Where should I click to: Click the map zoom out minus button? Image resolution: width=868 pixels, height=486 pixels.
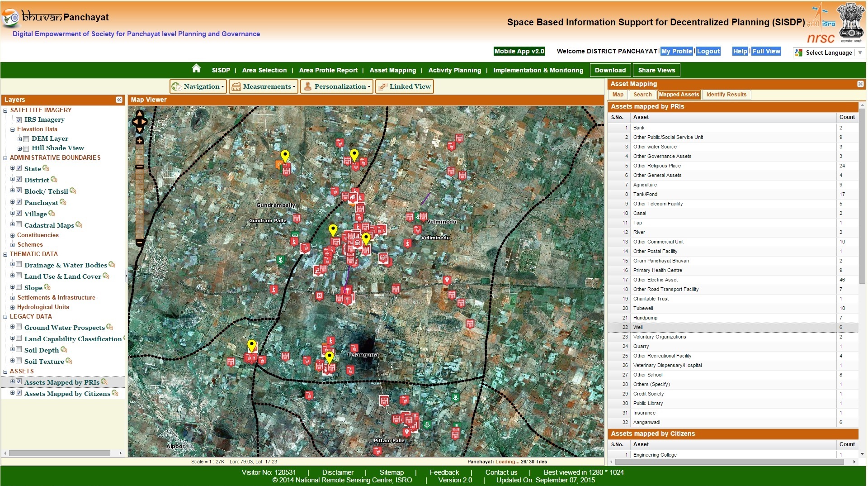(140, 243)
